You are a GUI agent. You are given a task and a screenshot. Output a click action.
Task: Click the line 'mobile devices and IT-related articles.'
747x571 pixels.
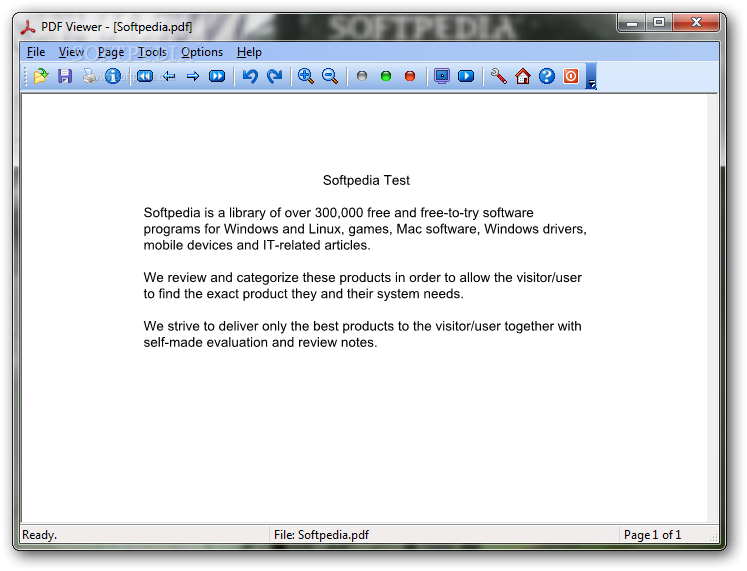[x=257, y=245]
